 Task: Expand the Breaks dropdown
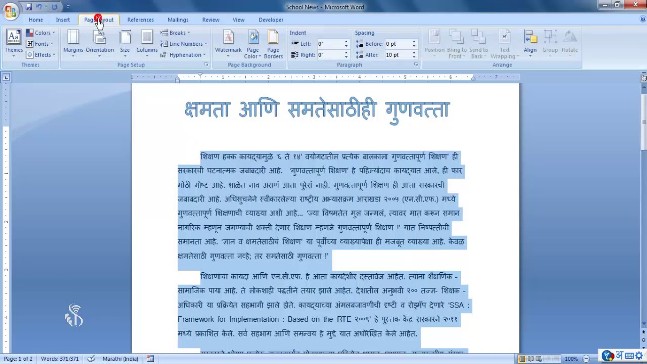(176, 33)
